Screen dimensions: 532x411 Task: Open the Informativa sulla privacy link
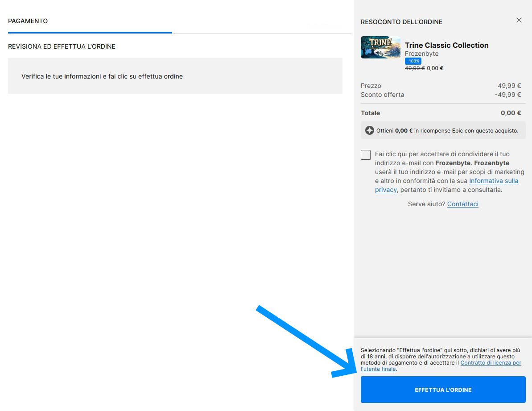click(x=493, y=181)
